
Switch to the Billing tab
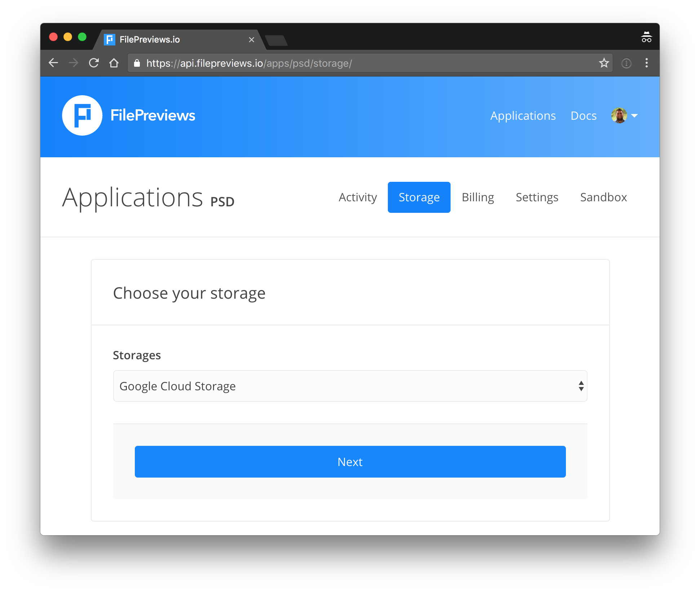478,197
